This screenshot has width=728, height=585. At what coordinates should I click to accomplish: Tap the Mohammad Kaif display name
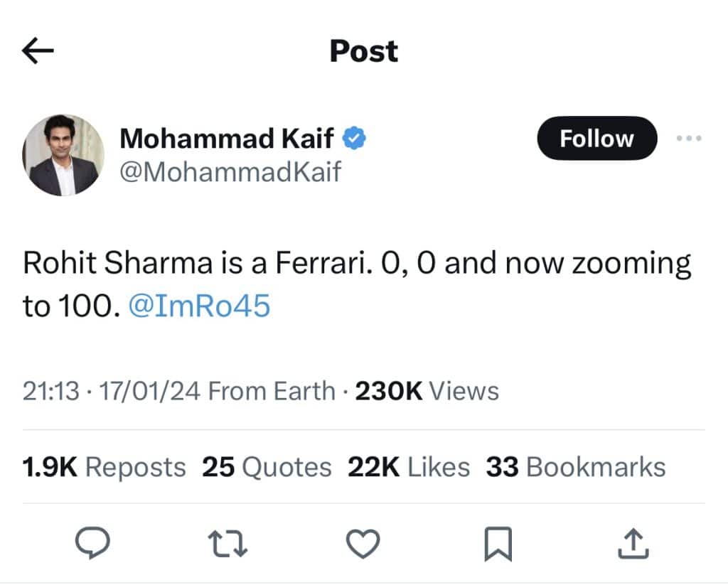226,139
